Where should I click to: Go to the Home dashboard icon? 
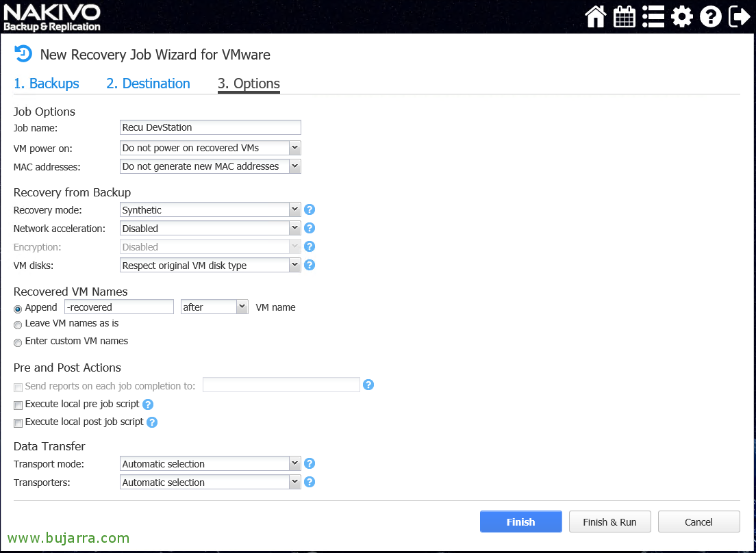point(596,16)
